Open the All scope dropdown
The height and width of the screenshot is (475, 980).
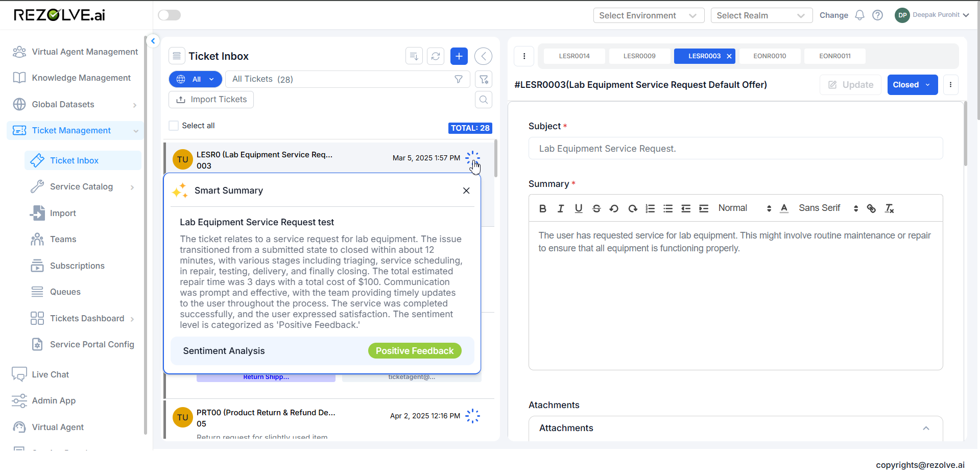coord(196,79)
